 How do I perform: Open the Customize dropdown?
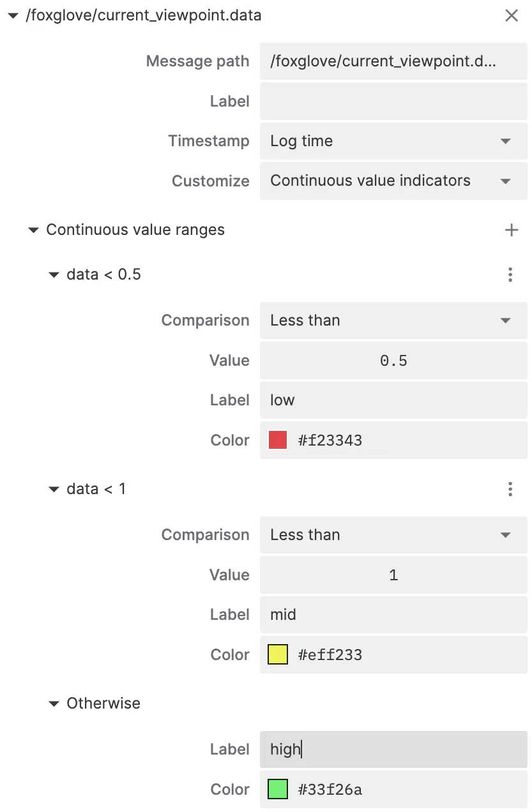point(393,181)
